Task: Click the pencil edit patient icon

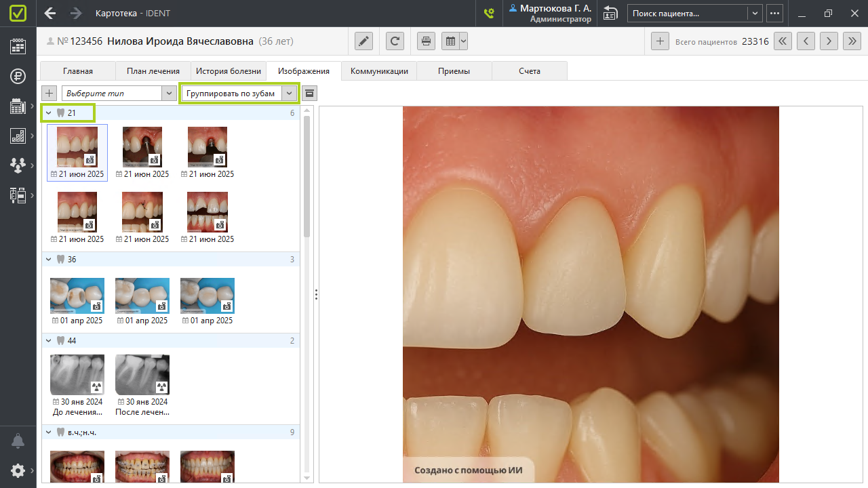Action: point(364,41)
